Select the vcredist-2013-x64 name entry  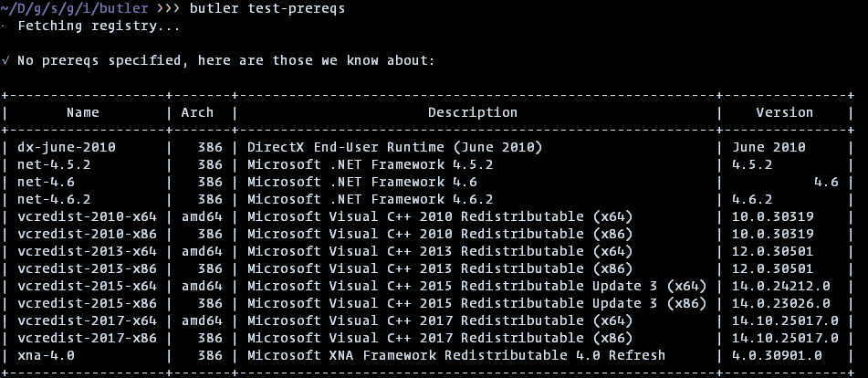pyautogui.click(x=86, y=251)
